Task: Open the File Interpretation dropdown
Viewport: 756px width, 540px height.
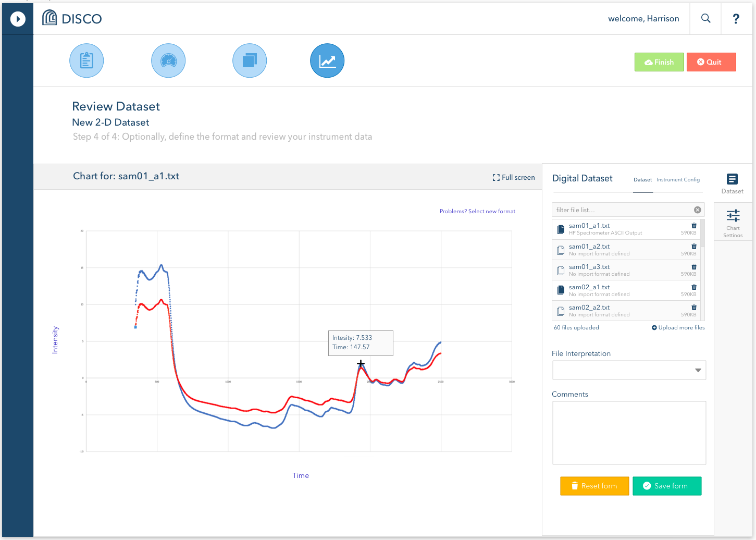Action: pyautogui.click(x=698, y=370)
